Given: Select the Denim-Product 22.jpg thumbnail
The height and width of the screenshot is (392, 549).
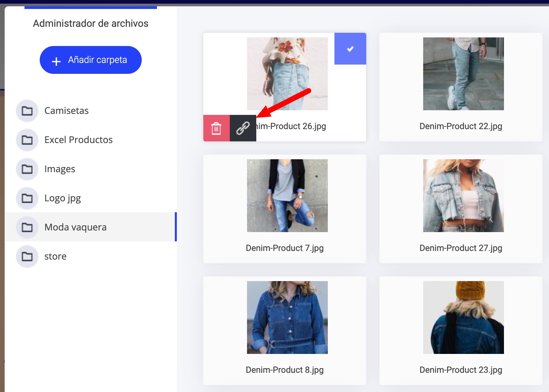Looking at the screenshot, I should click(463, 74).
